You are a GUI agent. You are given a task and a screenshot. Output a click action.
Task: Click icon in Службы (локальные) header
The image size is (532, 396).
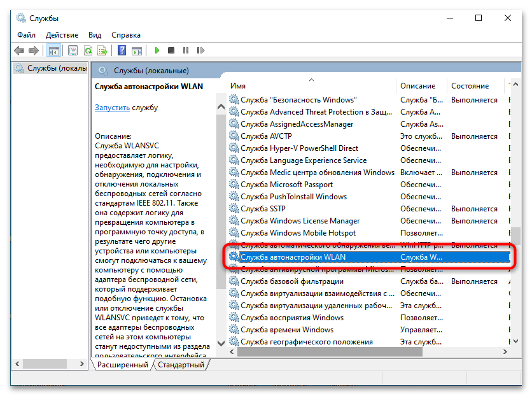(x=103, y=71)
